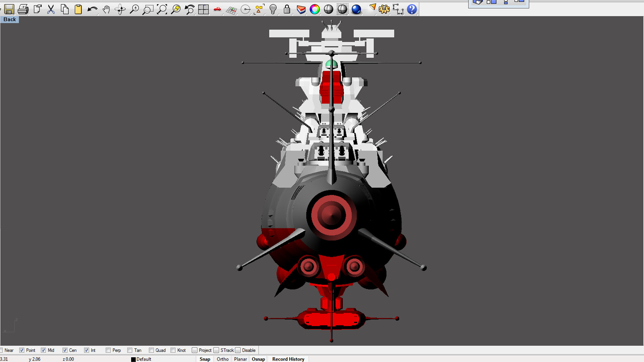Screen dimensions: 644x362
Task: Check the Tan osnap checkbox
Action: click(130, 350)
